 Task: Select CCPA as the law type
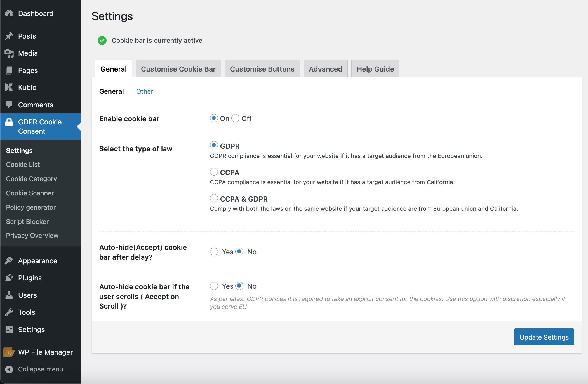point(214,172)
